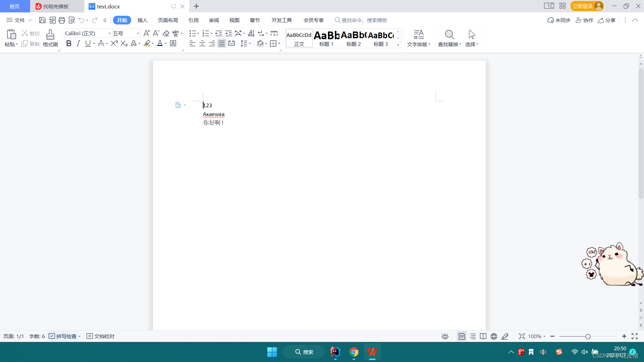Click the clear formatting eraser icon
The width and height of the screenshot is (644, 362).
[166, 33]
